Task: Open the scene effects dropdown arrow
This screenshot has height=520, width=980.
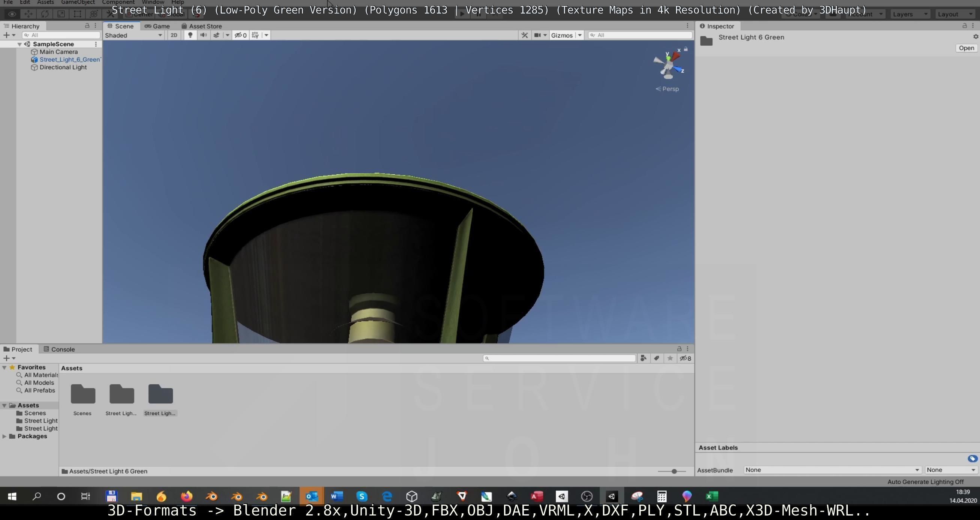Action: (x=227, y=35)
